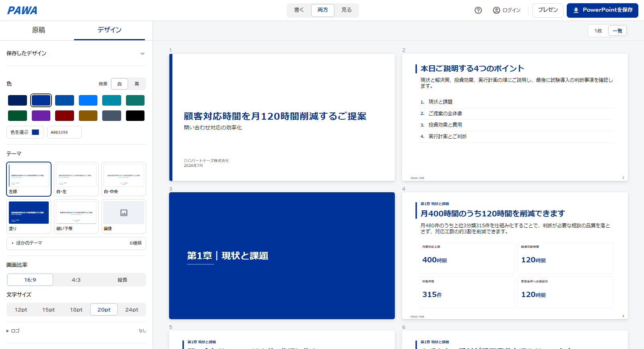Screen dimensions: 644x349
Task: Open the デザイン tab
Action: coord(109,30)
